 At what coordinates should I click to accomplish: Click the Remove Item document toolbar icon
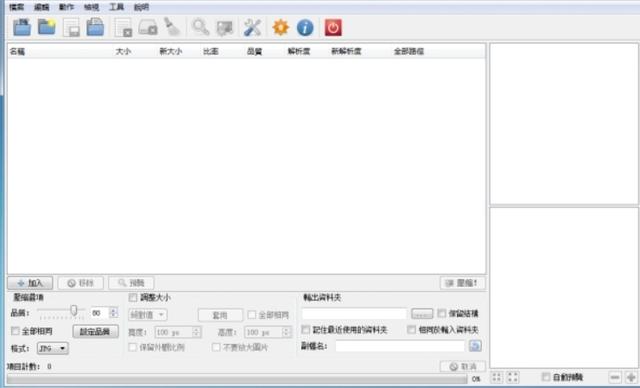tap(123, 27)
